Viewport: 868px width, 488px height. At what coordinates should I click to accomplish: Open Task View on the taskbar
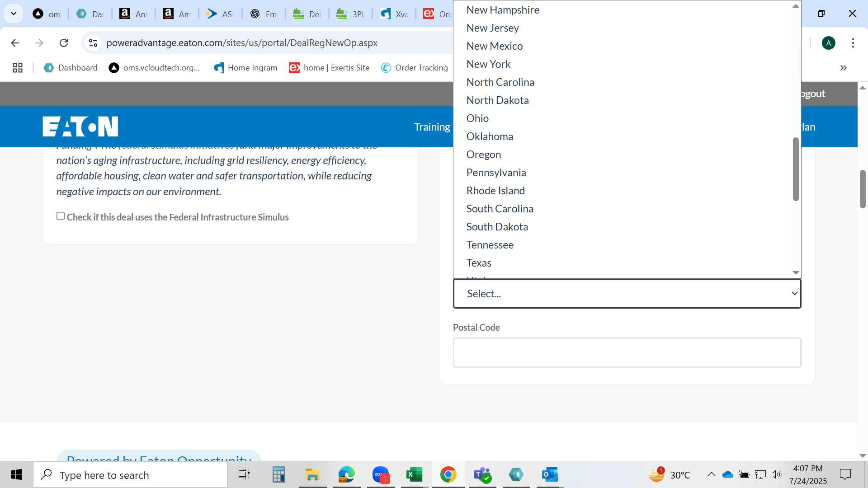click(244, 475)
